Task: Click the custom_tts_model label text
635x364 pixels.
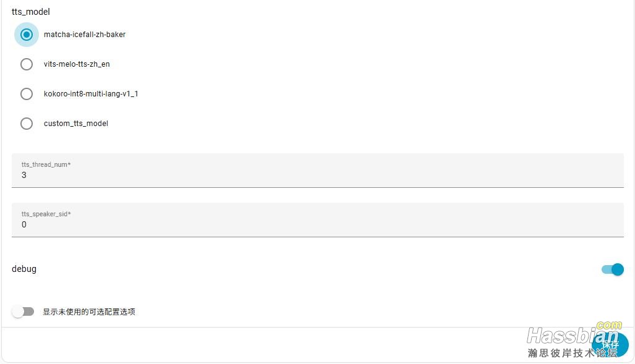Action: tap(76, 124)
